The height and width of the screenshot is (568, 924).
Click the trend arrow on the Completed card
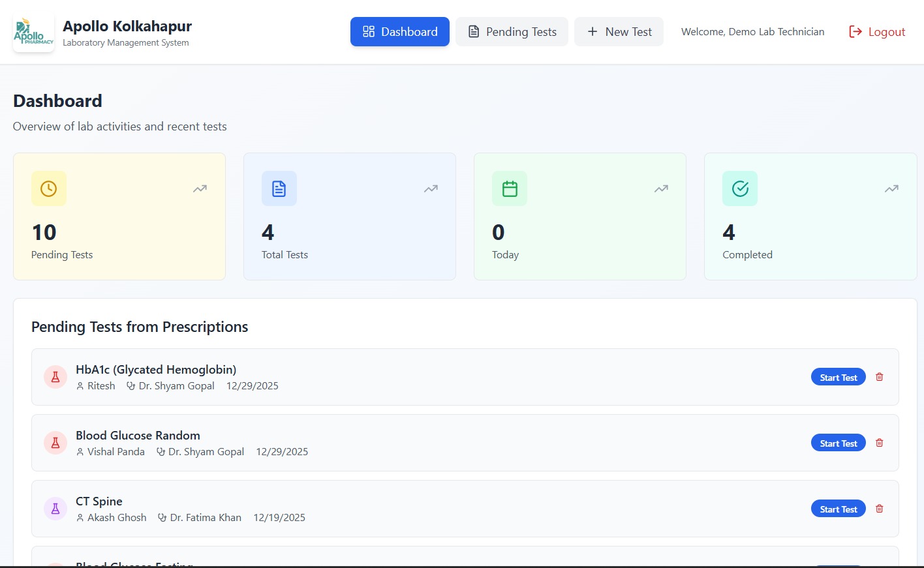click(x=891, y=188)
